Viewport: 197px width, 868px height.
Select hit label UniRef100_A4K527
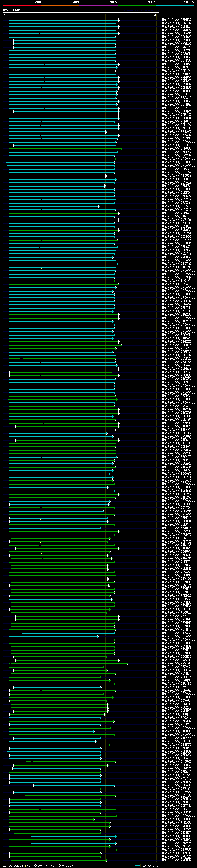click(177, 338)
